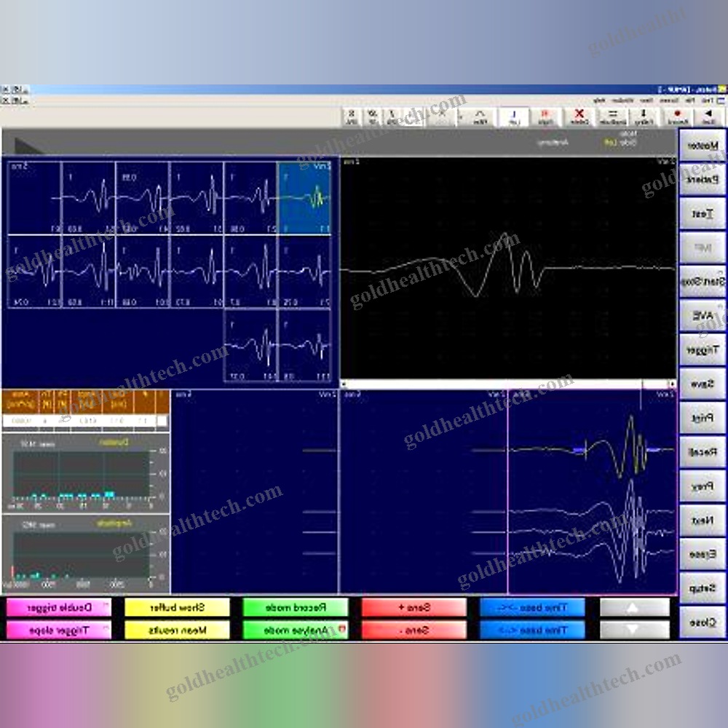Click the large black main waveform display
The height and width of the screenshot is (728, 728).
(x=508, y=269)
